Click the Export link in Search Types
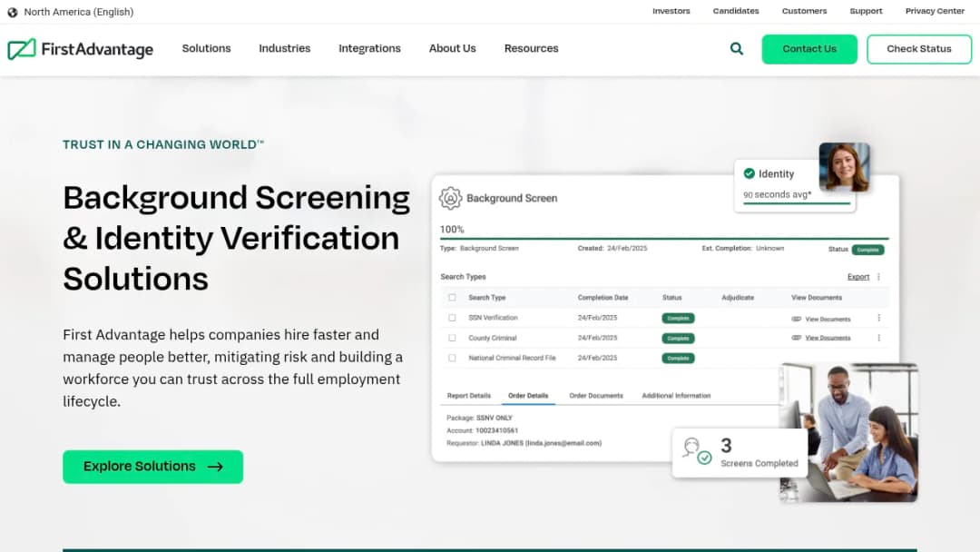The width and height of the screenshot is (980, 552). point(858,277)
